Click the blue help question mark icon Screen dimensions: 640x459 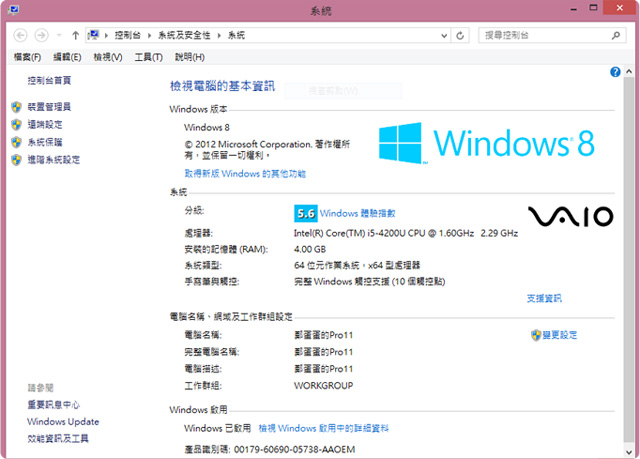coord(615,72)
